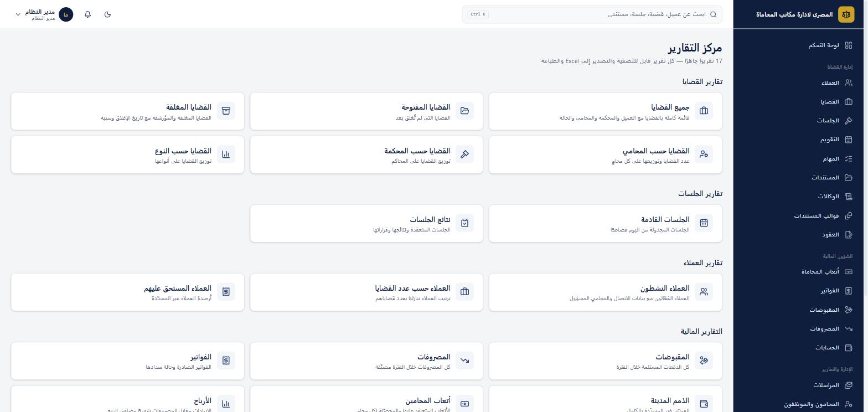Image resolution: width=868 pixels, height=412 pixels.
Task: Open the الأرباح report card
Action: (x=127, y=399)
